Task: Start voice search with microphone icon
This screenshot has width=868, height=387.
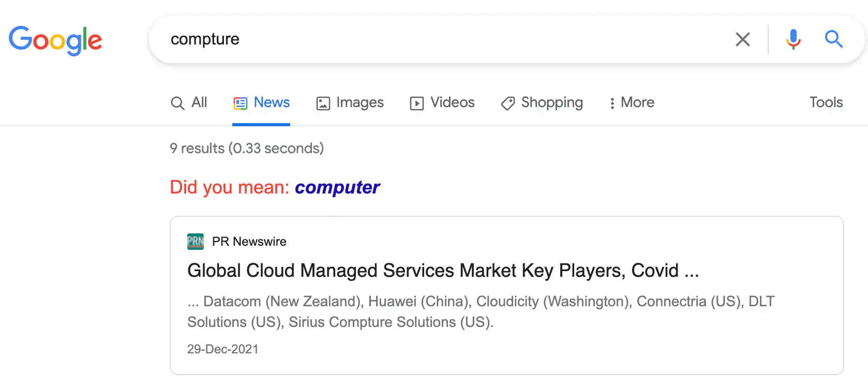Action: click(x=793, y=39)
